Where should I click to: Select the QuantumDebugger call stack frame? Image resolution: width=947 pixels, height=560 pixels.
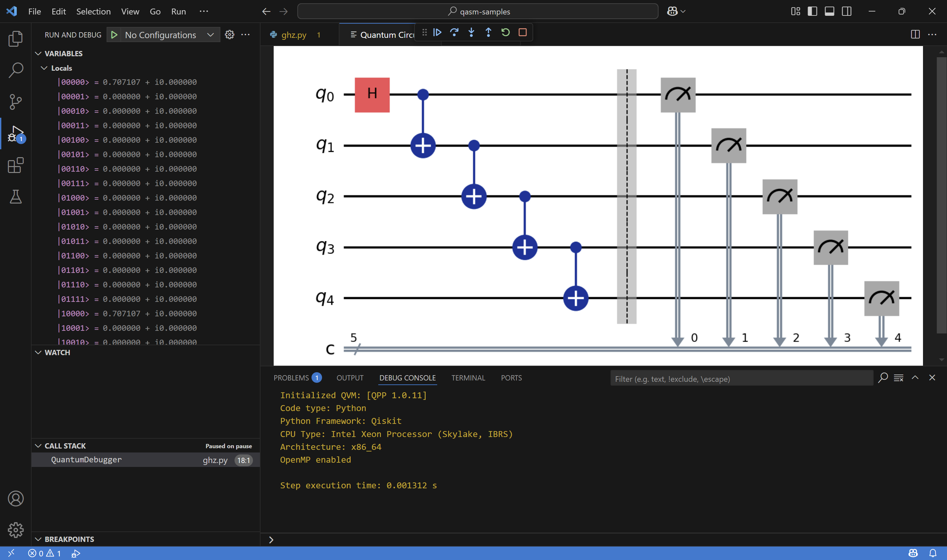tap(87, 460)
